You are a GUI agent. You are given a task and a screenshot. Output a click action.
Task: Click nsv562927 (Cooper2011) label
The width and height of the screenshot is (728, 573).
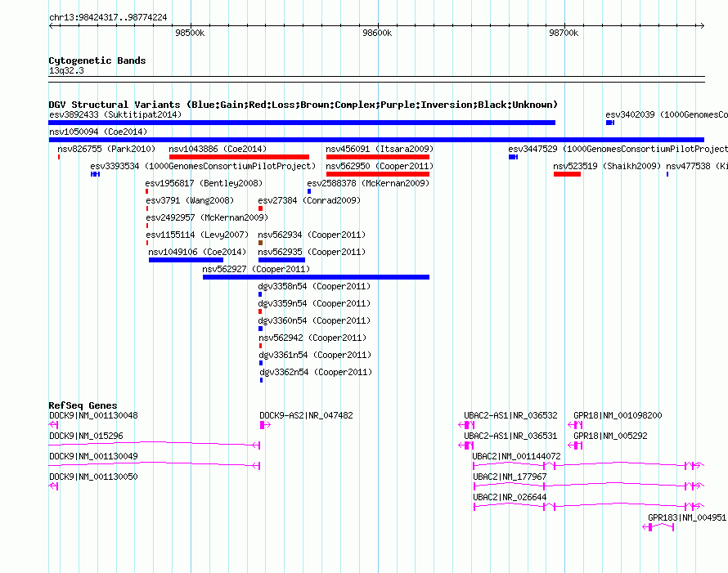[x=256, y=269]
